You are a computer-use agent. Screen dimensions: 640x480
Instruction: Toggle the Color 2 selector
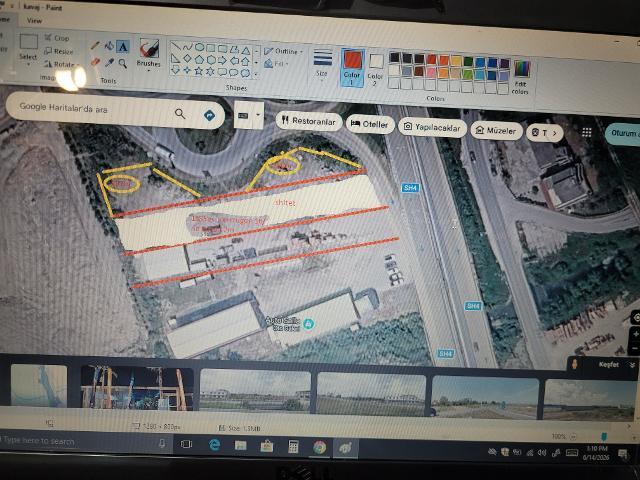376,69
